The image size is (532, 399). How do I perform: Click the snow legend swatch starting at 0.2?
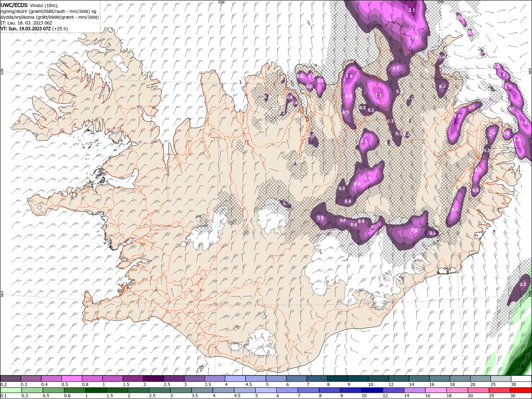[10, 379]
